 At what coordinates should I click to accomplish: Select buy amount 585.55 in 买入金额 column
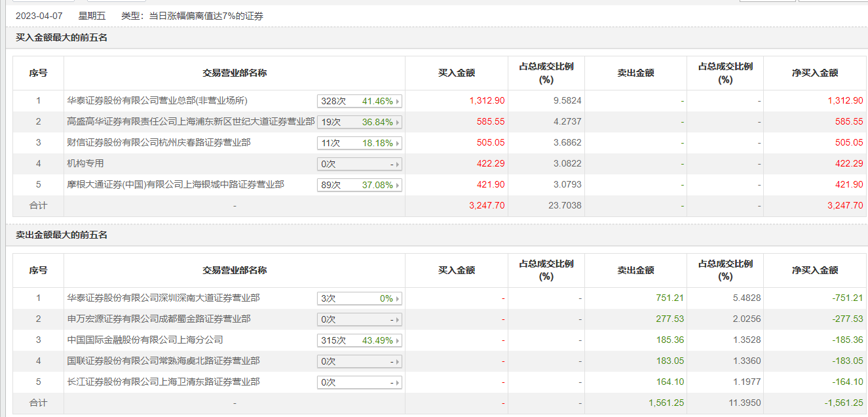(491, 122)
